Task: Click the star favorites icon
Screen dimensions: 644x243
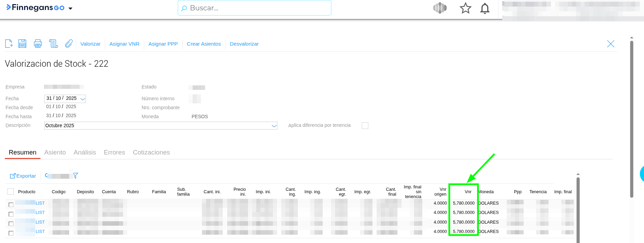Action: 465,8
